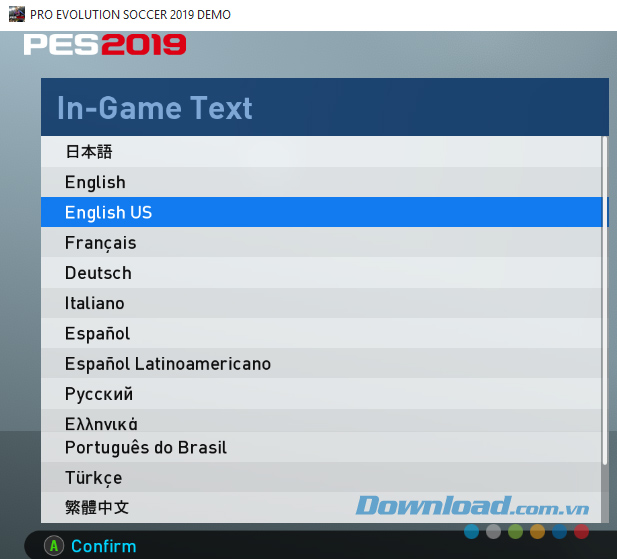Select the highlighted English US option
The height and width of the screenshot is (559, 617).
tap(321, 212)
